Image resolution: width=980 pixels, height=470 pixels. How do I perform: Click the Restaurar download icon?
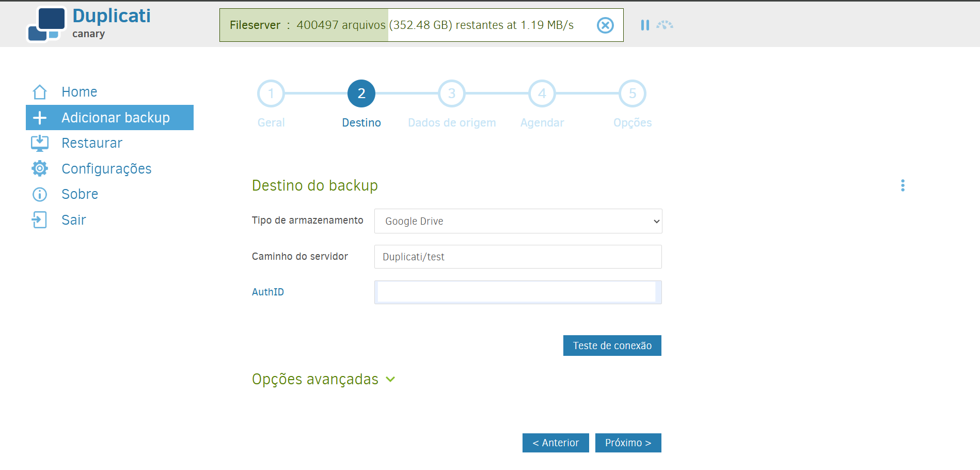point(40,143)
